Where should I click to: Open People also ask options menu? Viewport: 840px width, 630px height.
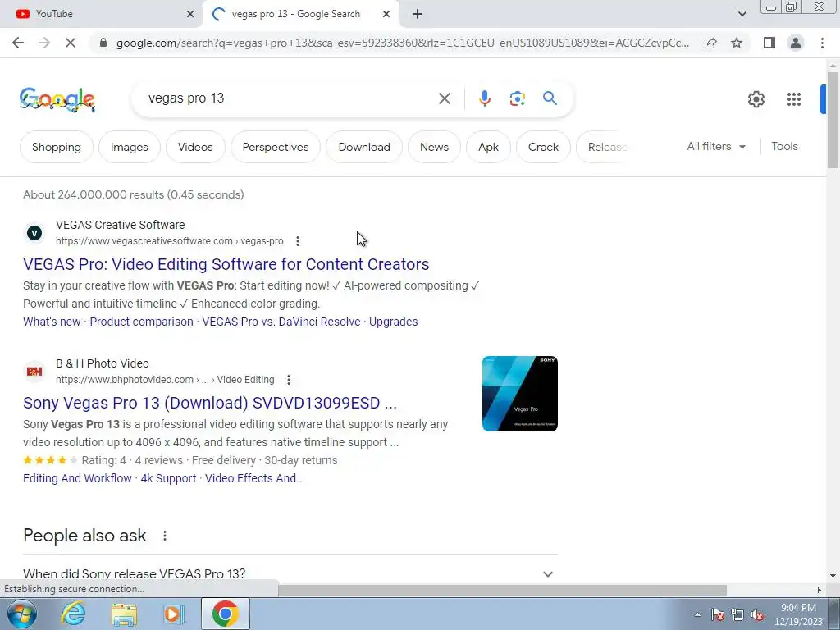pos(164,536)
